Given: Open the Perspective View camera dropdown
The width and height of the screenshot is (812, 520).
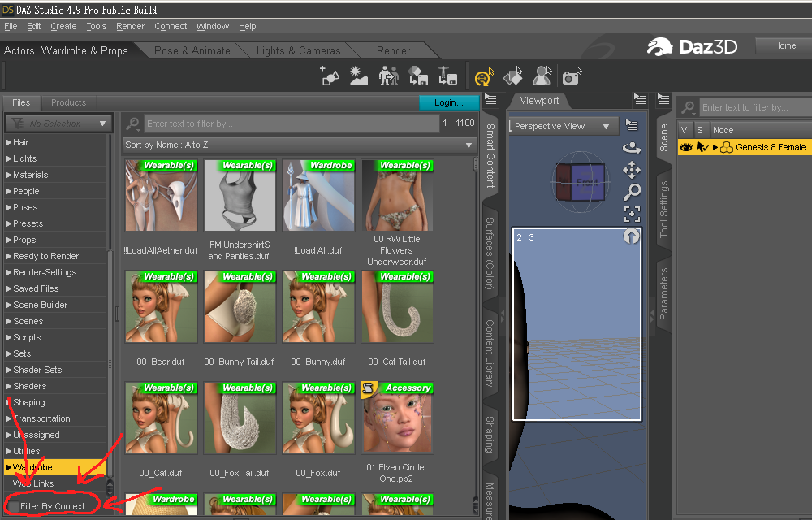Looking at the screenshot, I should tap(563, 126).
